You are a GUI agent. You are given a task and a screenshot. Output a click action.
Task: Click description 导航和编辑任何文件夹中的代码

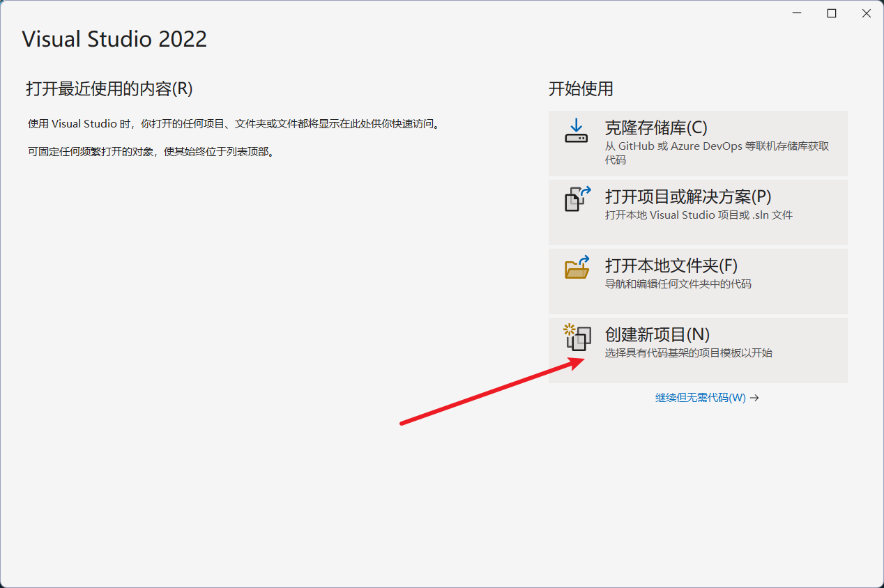pyautogui.click(x=678, y=284)
